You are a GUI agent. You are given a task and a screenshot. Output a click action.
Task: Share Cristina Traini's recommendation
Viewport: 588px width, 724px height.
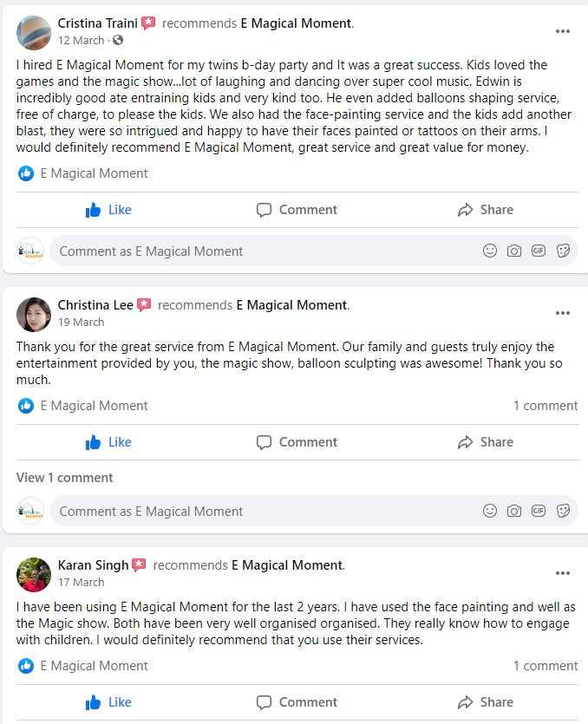485,210
